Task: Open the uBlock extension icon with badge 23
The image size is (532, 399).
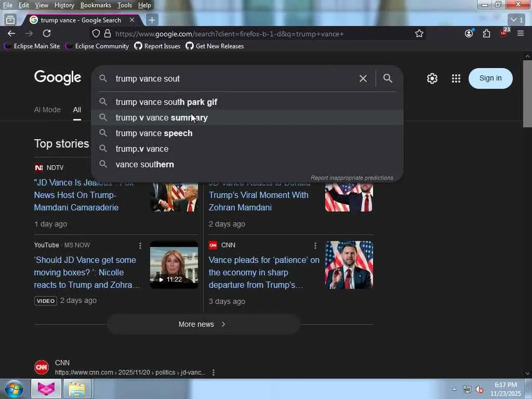Action: coord(504,33)
